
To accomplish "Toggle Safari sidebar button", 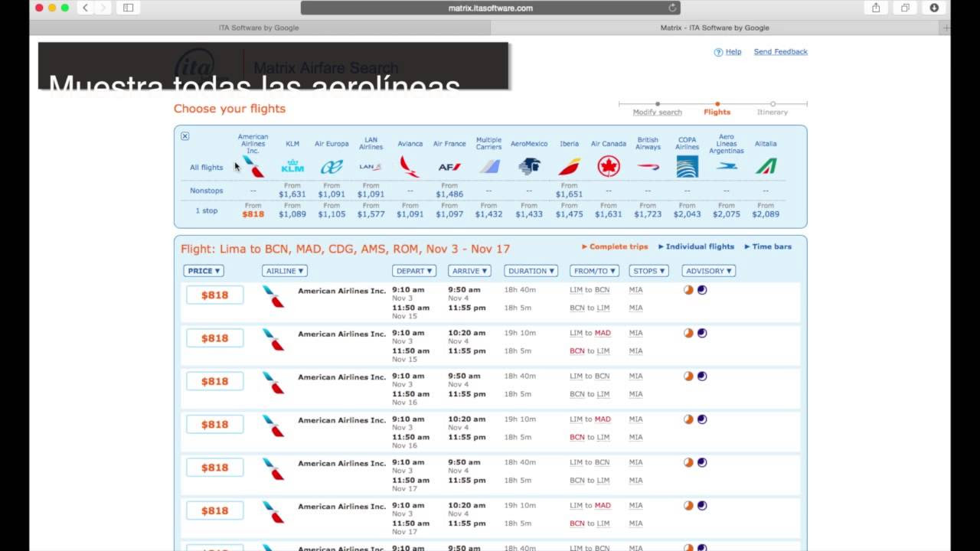I will [x=128, y=8].
